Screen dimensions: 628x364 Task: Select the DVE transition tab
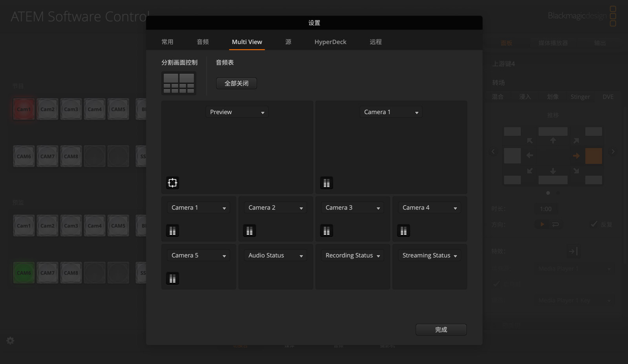(x=608, y=97)
